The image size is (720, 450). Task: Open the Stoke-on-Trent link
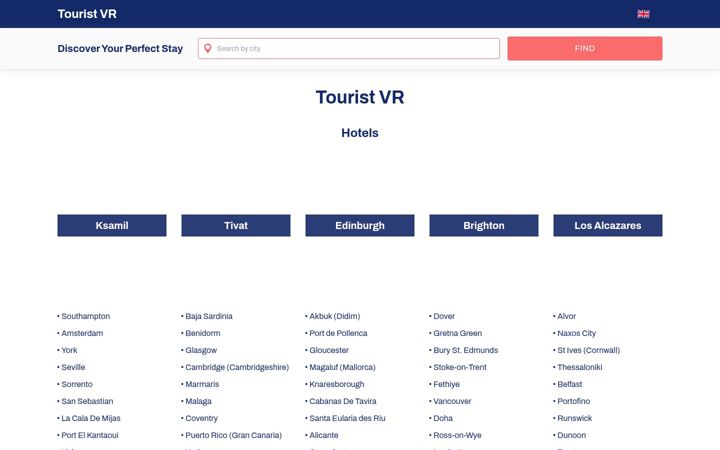click(460, 367)
